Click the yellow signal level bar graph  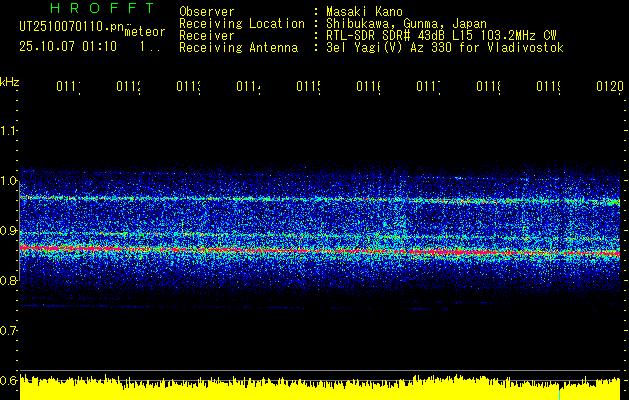[x=320, y=387]
